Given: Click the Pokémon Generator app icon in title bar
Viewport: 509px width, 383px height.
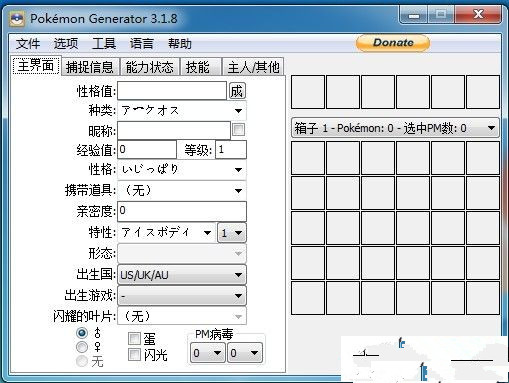Looking at the screenshot, I should (x=17, y=19).
